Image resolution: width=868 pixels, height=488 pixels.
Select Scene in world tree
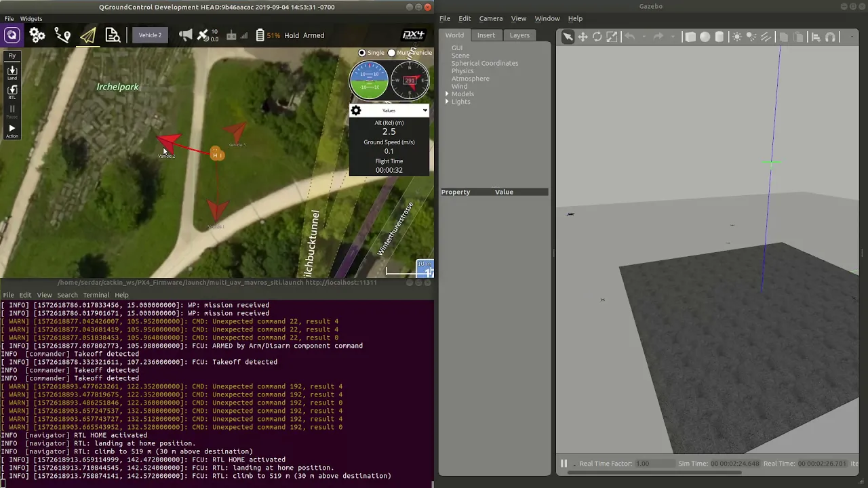[460, 56]
